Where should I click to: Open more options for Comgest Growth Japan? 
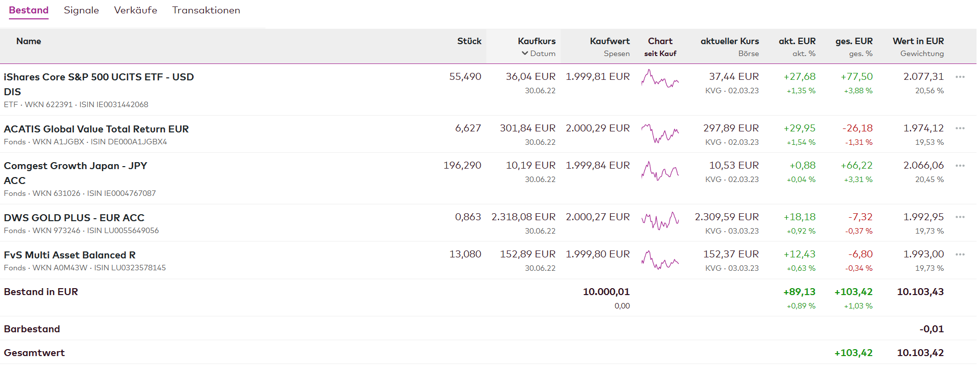tap(960, 166)
